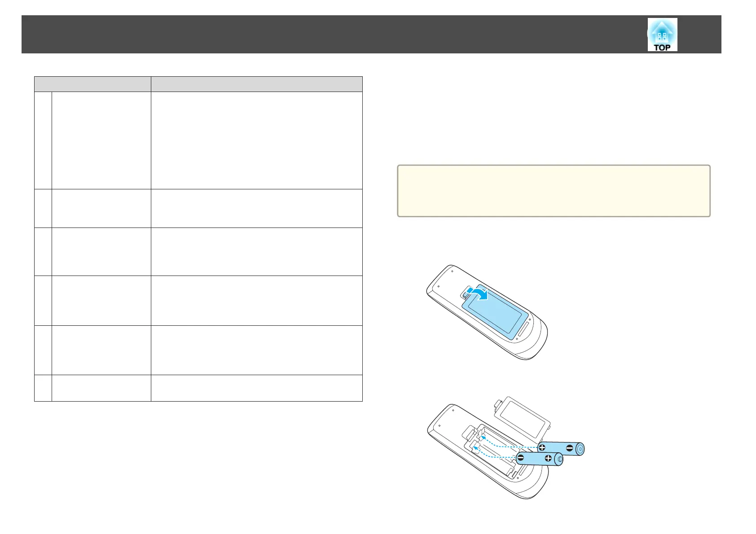Click the plus symbol on the upper battery

pyautogui.click(x=542, y=447)
